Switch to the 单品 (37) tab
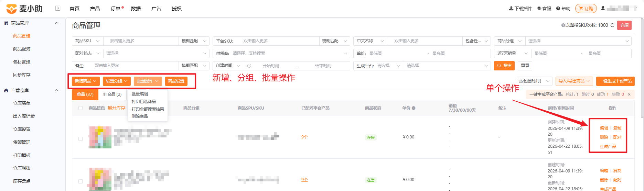The height and width of the screenshot is (191, 644). click(x=85, y=94)
